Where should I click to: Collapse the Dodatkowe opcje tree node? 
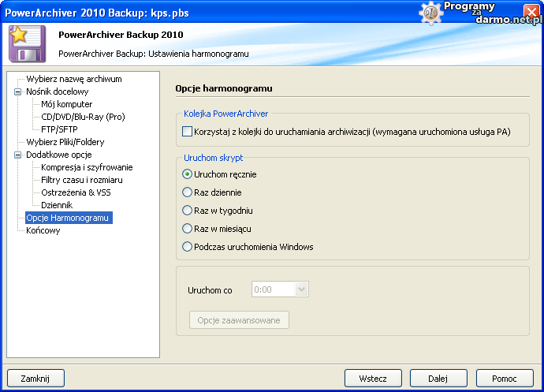coord(17,155)
